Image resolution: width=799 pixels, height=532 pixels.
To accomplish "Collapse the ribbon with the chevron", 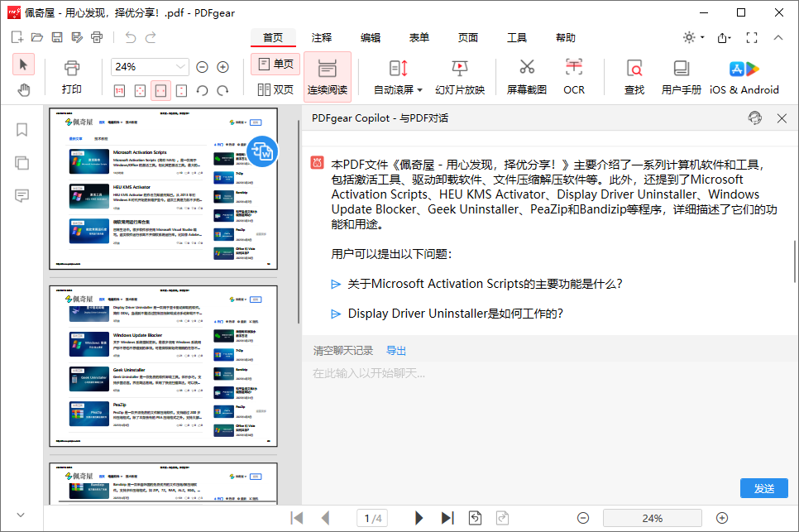I will click(x=778, y=37).
